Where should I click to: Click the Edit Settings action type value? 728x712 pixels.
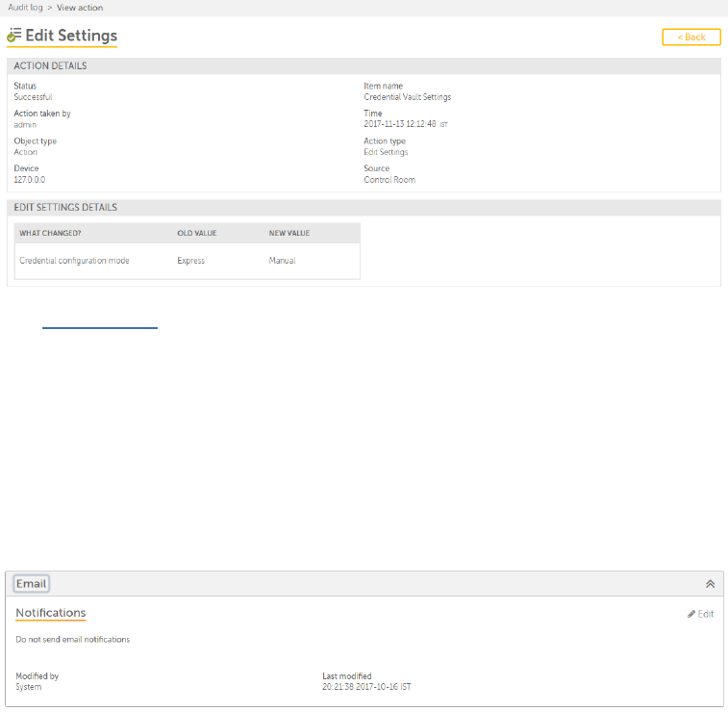click(386, 152)
